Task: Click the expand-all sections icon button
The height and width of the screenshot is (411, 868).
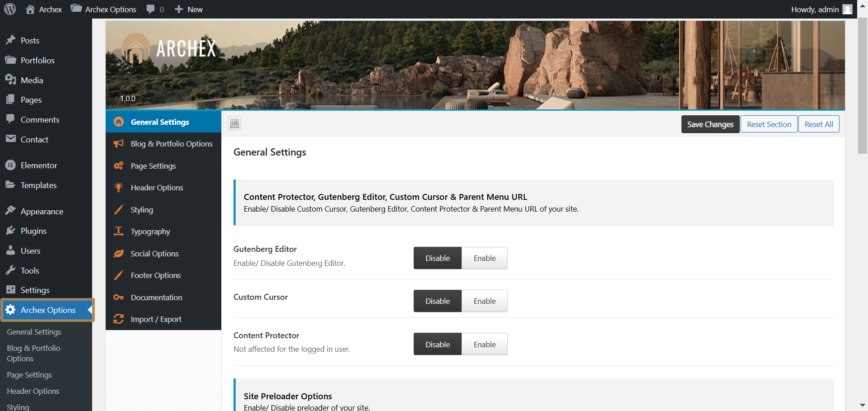Action: click(x=234, y=123)
